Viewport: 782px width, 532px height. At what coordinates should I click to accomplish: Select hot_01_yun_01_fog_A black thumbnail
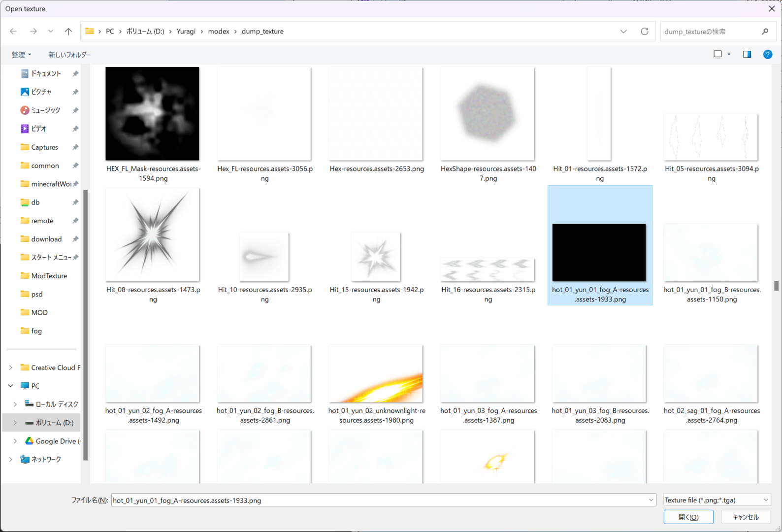pos(599,253)
